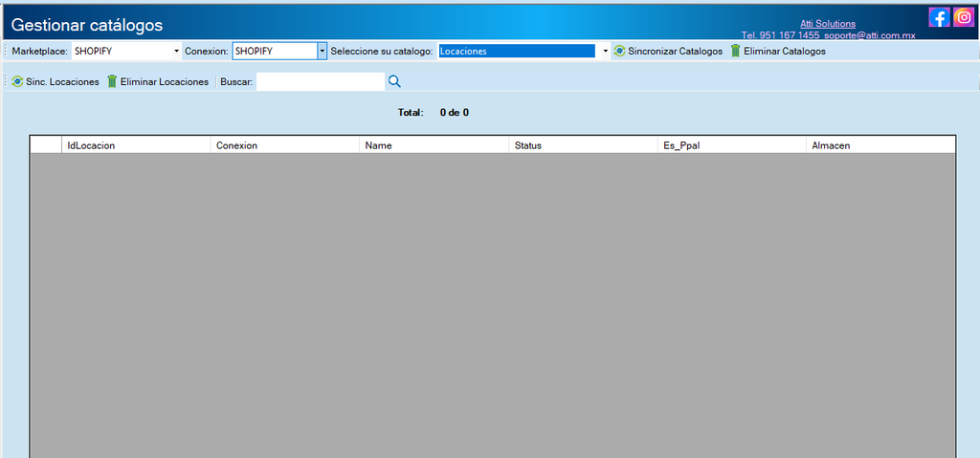Open the Marketplace dropdown arrow

[176, 52]
